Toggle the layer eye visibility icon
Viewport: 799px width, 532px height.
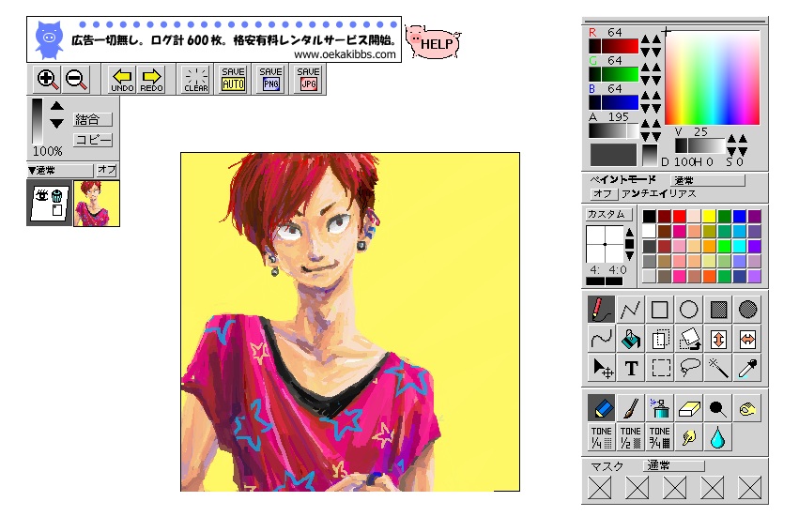click(x=40, y=195)
